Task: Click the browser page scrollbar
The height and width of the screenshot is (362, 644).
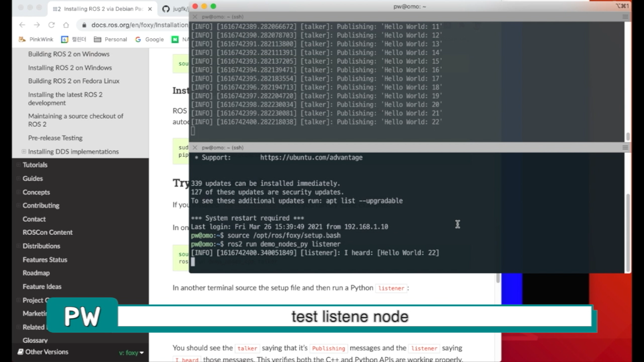Action: coord(498,278)
